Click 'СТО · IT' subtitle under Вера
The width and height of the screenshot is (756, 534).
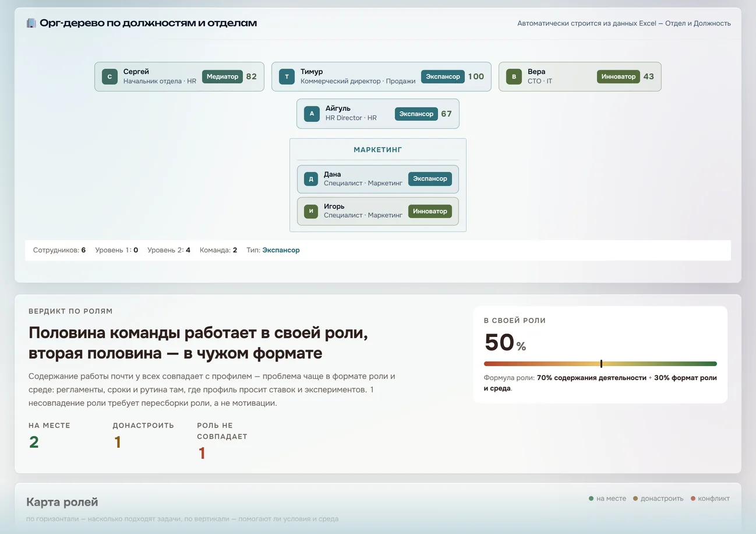click(x=540, y=81)
